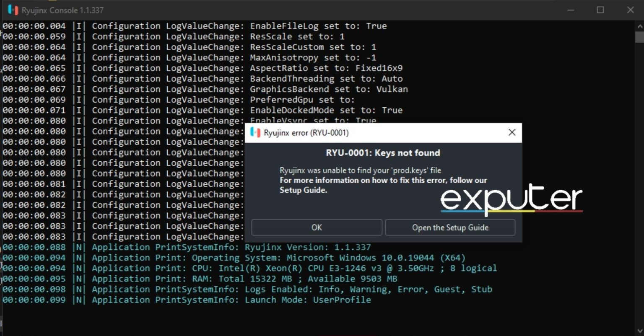Screen dimensions: 644x336
Task: Click the console scrollbar up arrow
Action: 639,26
